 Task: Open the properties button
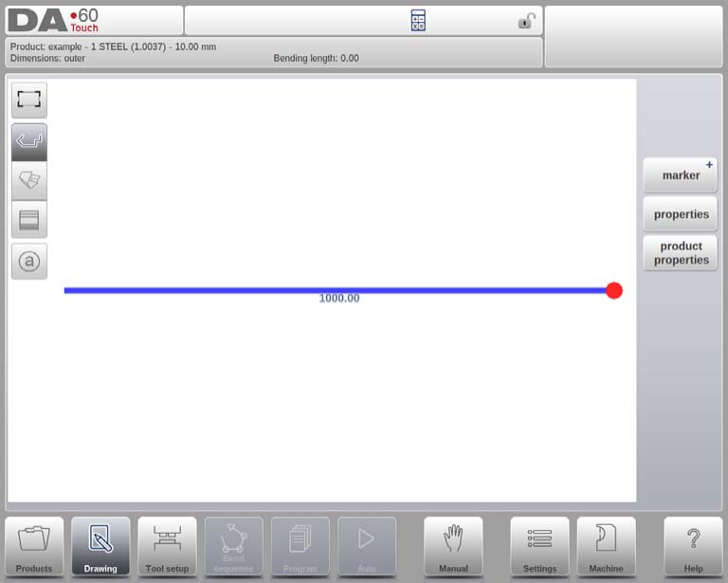681,214
